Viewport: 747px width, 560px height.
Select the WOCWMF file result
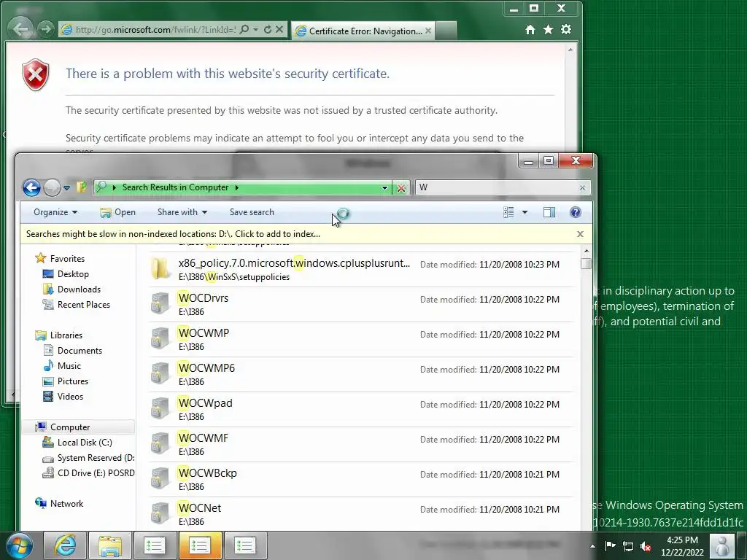[361, 444]
